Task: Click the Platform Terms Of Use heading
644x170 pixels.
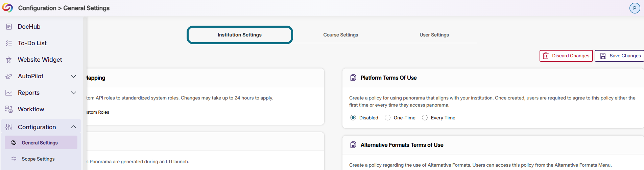Action: click(388, 78)
